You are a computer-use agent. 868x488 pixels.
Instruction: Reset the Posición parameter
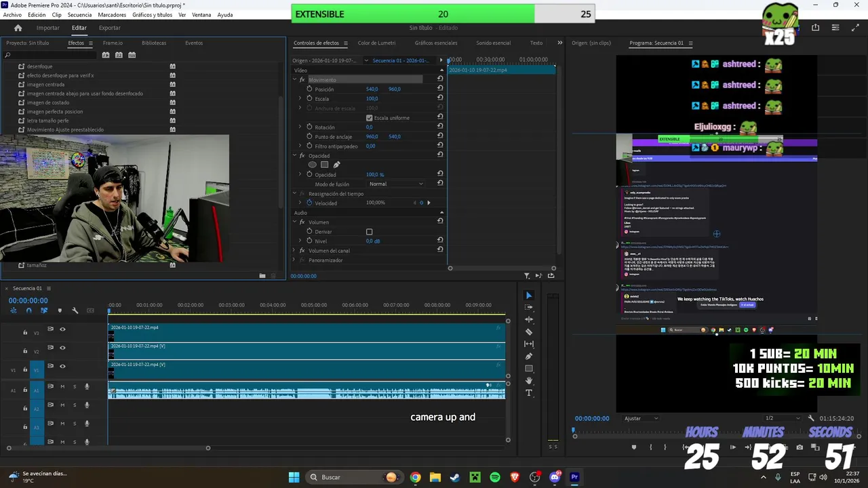(440, 89)
